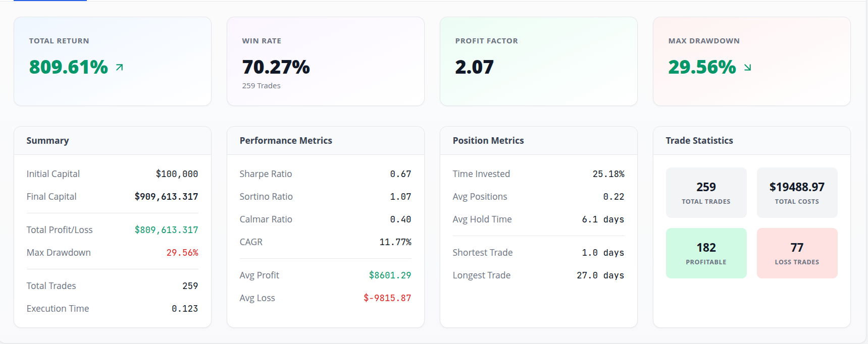Click the 'Max Drawdown' card title label
The image size is (868, 344).
tap(704, 41)
